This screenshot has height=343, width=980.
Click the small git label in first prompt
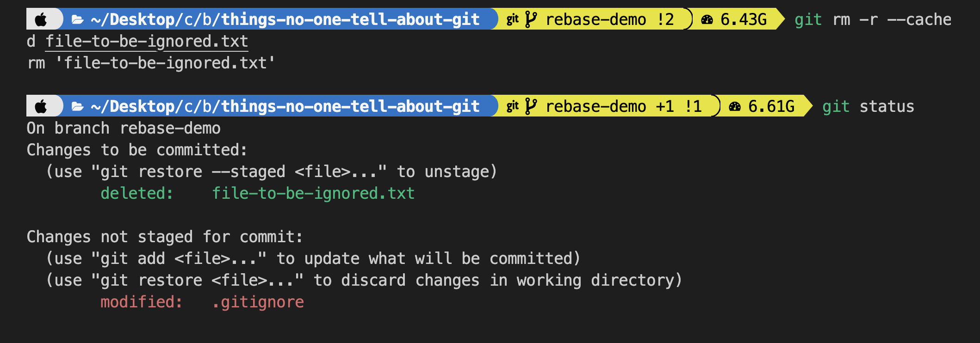[513, 19]
